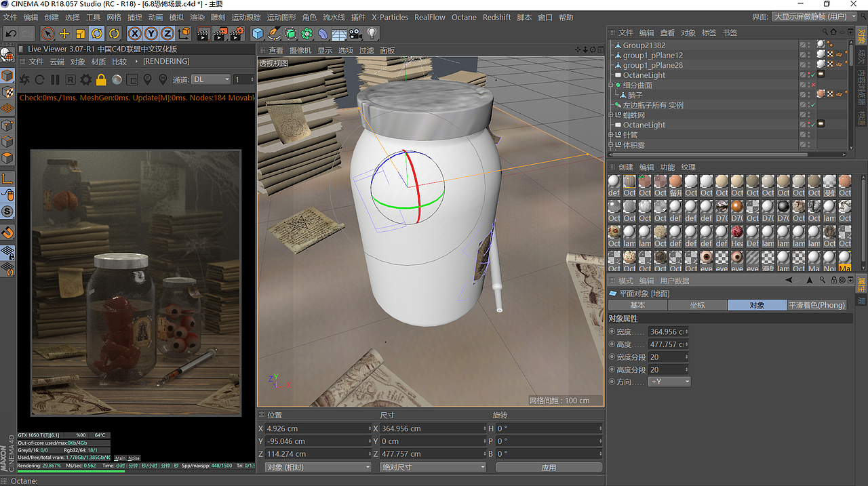Click the 应用 apply button
The width and height of the screenshot is (868, 486).
click(549, 468)
